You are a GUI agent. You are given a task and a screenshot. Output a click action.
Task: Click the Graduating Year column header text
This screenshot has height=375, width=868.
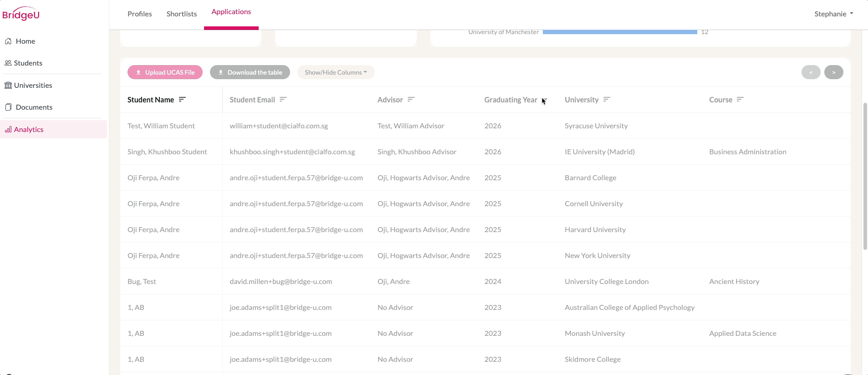(511, 100)
